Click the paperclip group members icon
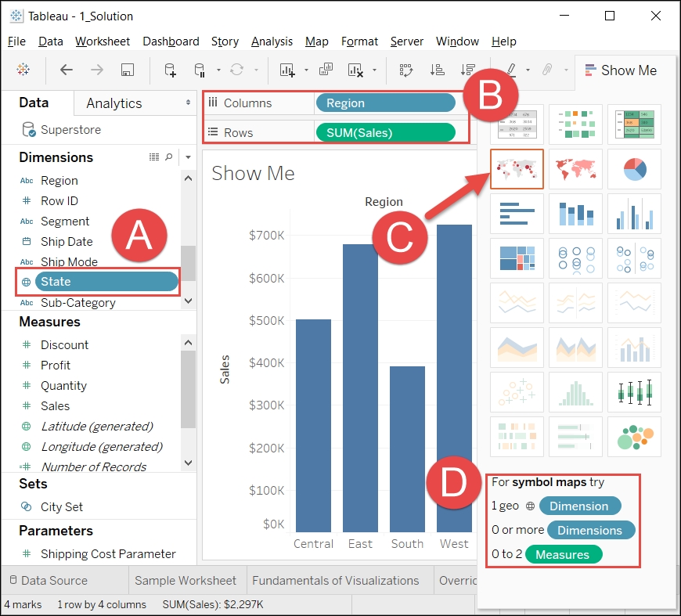681x616 pixels. 547,70
